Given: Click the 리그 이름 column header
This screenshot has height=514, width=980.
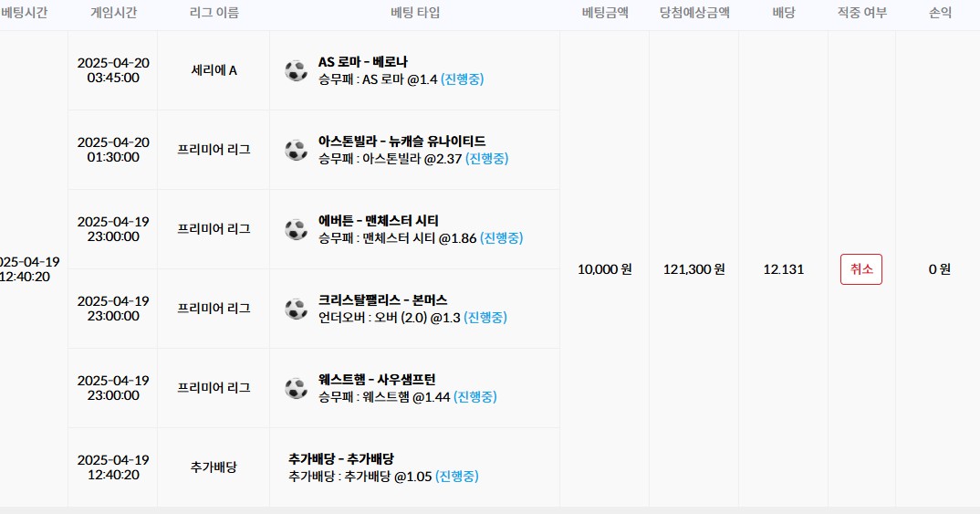Looking at the screenshot, I should pos(214,14).
